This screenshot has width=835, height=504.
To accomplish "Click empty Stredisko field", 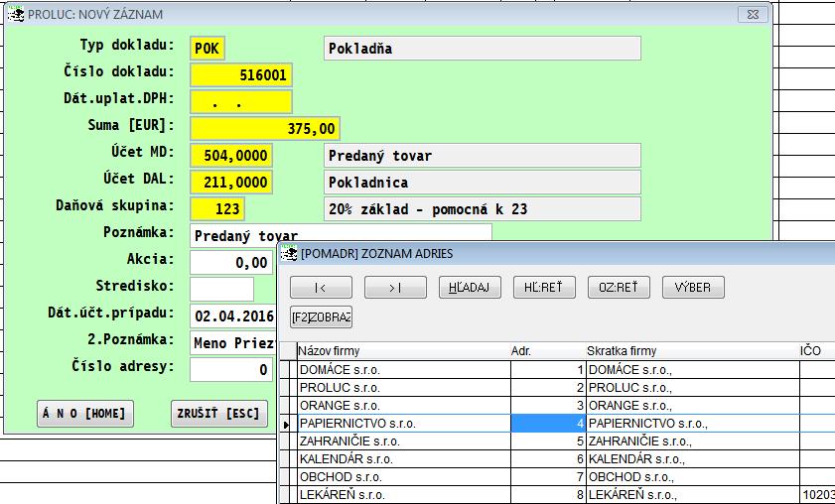I will pos(221,289).
